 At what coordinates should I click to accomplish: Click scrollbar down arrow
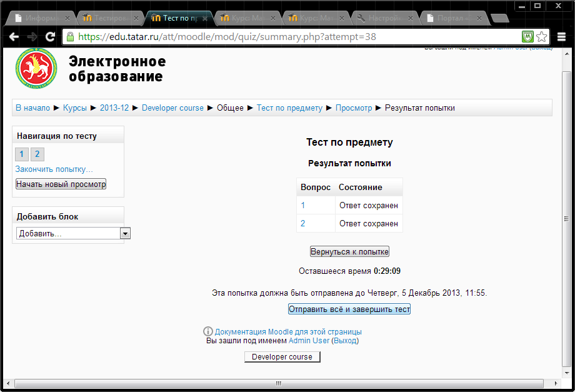(x=567, y=373)
